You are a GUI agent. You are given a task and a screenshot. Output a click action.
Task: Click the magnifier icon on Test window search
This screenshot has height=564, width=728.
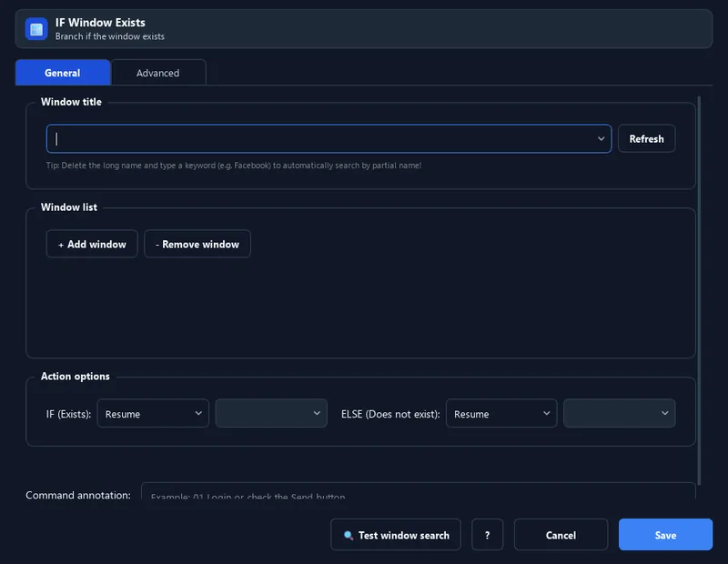(349, 535)
